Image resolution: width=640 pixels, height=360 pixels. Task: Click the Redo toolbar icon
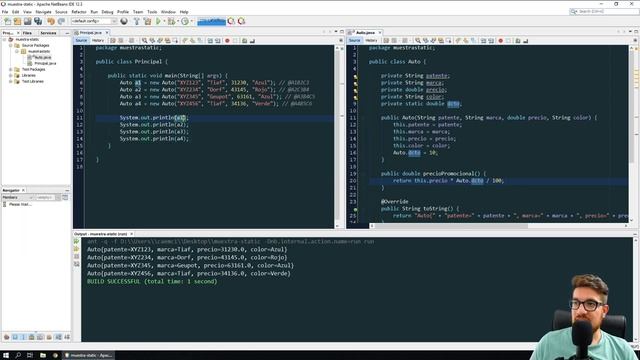pos(61,21)
